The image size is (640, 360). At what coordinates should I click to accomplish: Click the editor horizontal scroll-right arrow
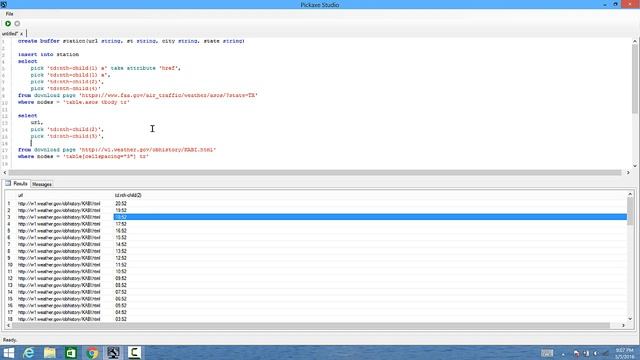tap(628, 173)
